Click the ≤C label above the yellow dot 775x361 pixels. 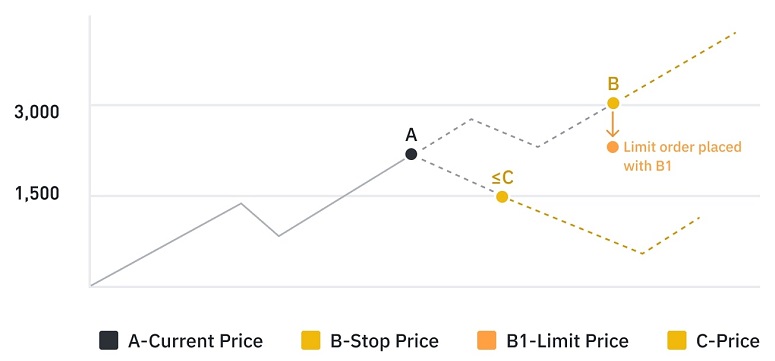(503, 179)
